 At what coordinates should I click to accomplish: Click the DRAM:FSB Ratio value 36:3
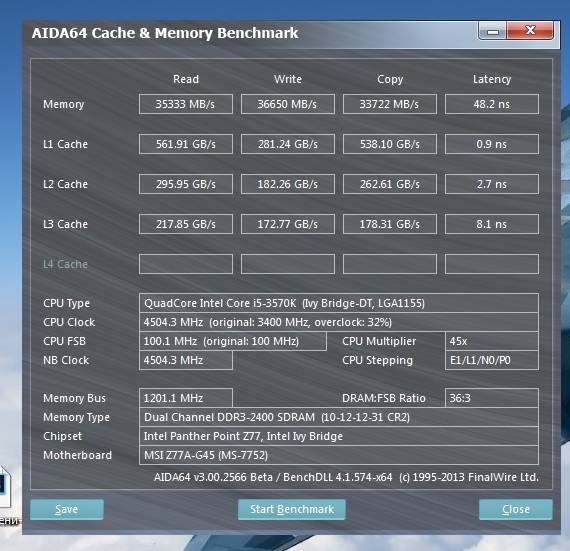tap(492, 398)
